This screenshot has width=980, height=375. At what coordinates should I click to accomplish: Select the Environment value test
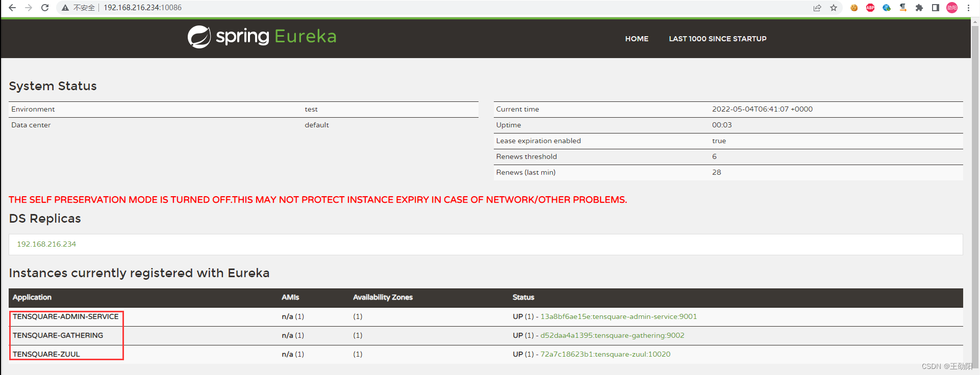[311, 109]
